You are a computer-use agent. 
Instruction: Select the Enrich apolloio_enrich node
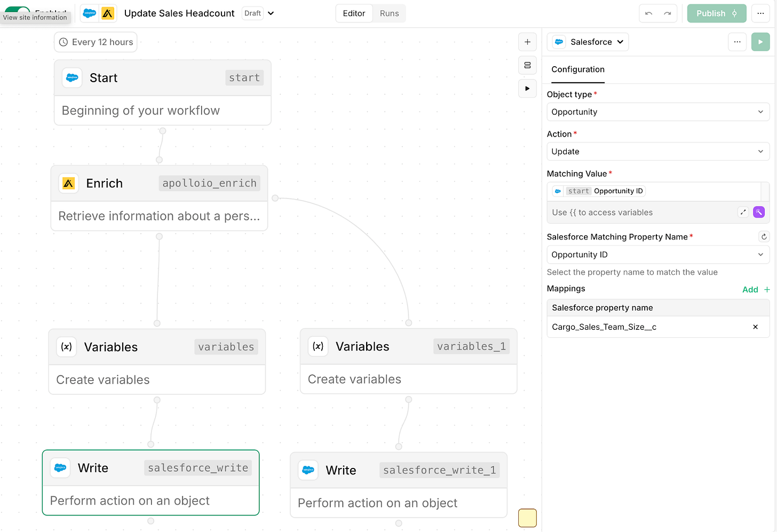pyautogui.click(x=159, y=198)
